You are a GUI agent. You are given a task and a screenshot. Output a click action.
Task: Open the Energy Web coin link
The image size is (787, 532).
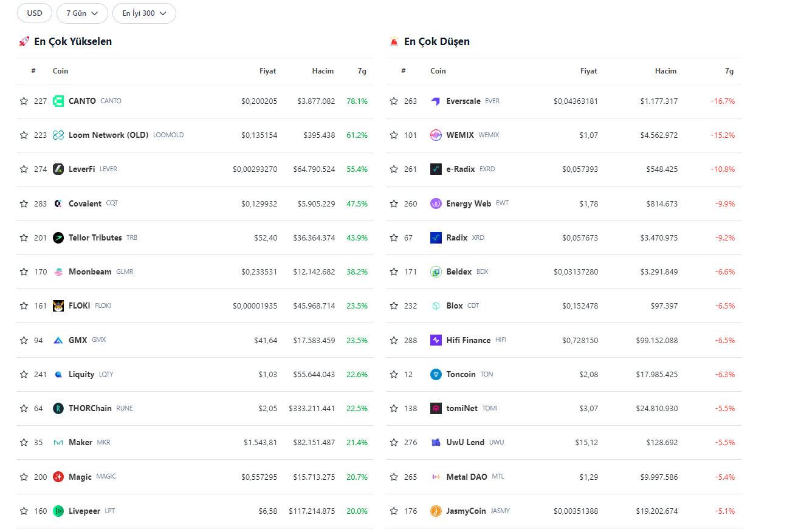click(468, 204)
